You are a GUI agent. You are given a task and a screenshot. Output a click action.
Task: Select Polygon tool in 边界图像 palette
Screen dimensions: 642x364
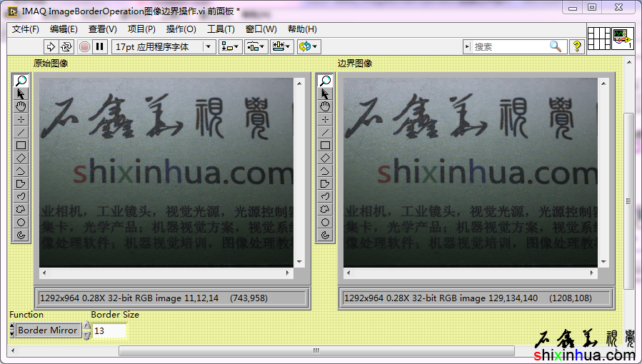click(325, 183)
